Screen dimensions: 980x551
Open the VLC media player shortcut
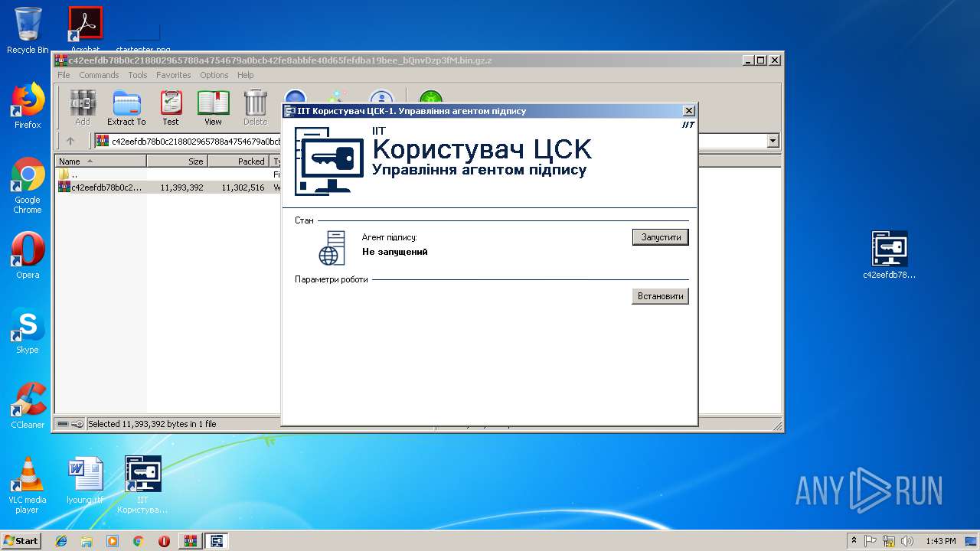(x=28, y=485)
